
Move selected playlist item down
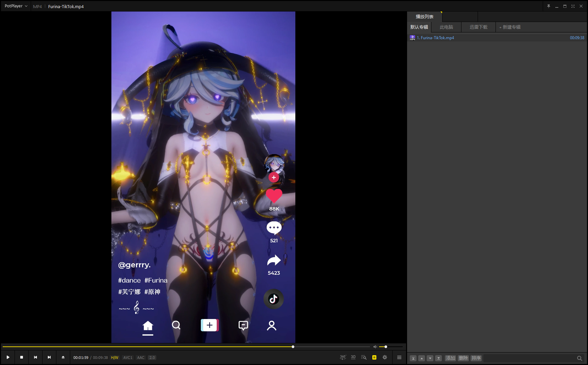click(x=430, y=358)
